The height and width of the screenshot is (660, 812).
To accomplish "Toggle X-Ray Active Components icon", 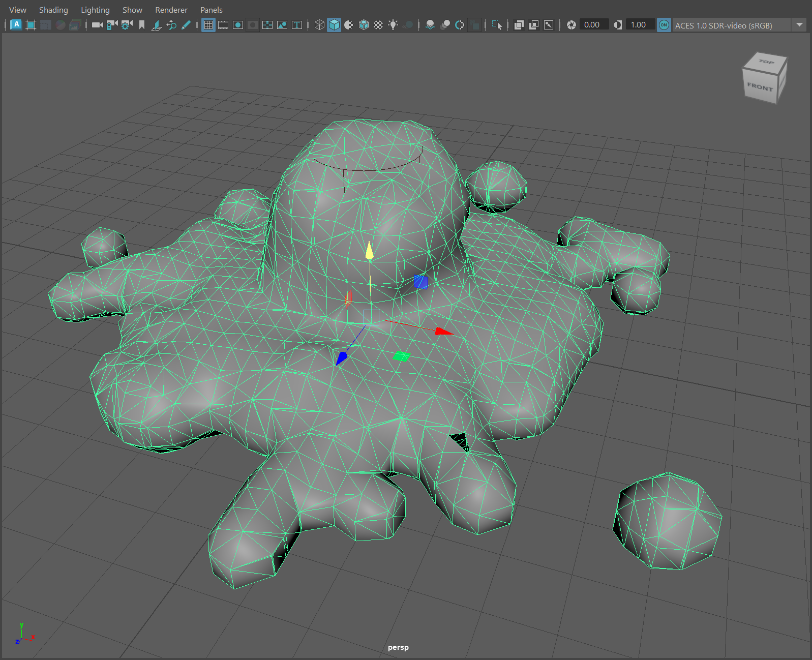I will (534, 25).
